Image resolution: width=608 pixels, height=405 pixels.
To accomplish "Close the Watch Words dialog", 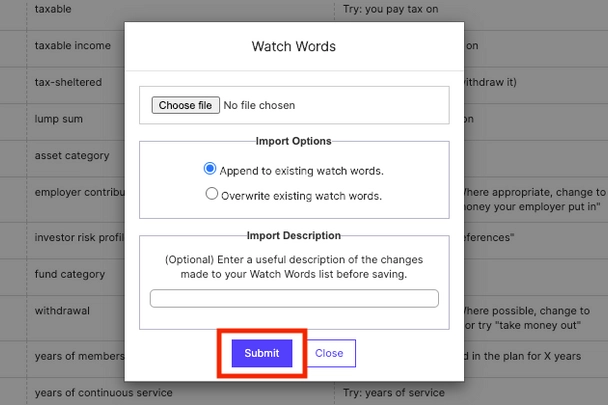I will pyautogui.click(x=329, y=353).
